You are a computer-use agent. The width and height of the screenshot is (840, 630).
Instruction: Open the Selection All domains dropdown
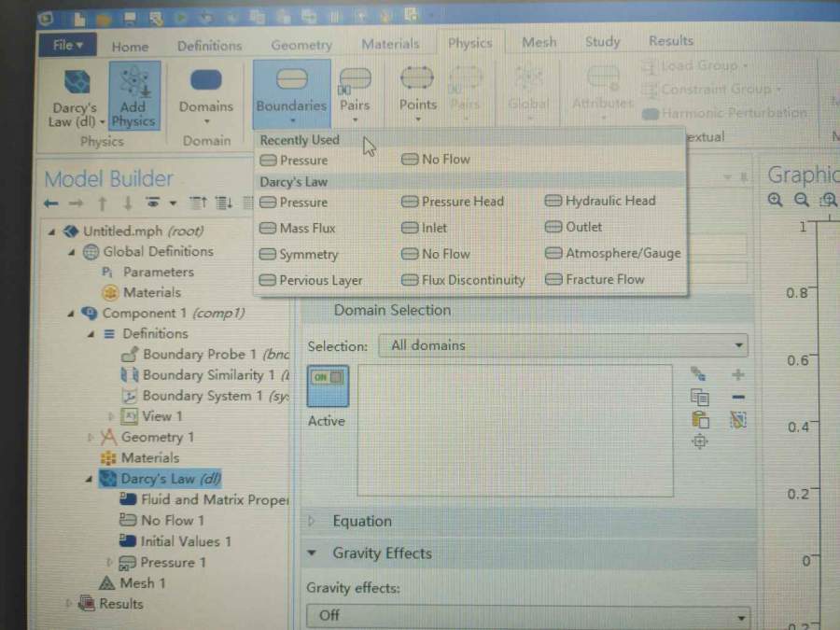click(x=563, y=346)
